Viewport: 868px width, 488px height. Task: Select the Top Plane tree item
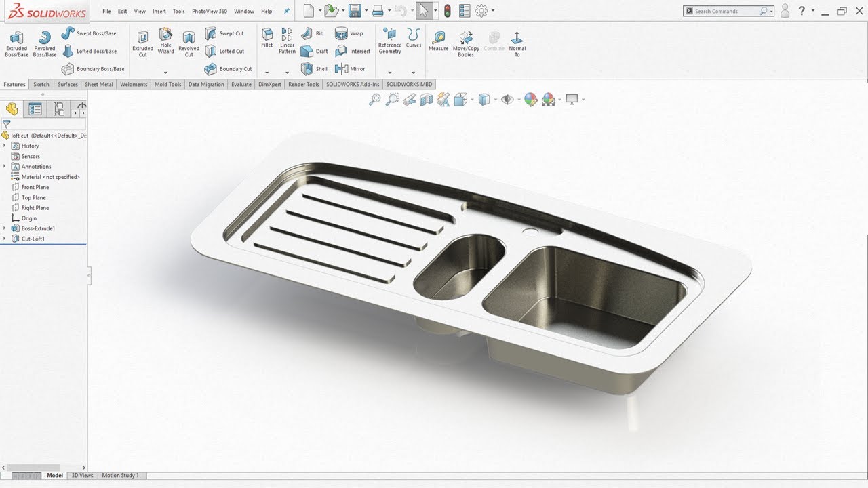[x=28, y=197]
